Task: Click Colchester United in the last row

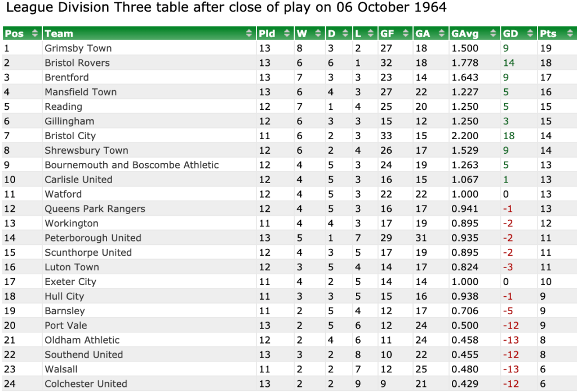Action: click(x=86, y=384)
